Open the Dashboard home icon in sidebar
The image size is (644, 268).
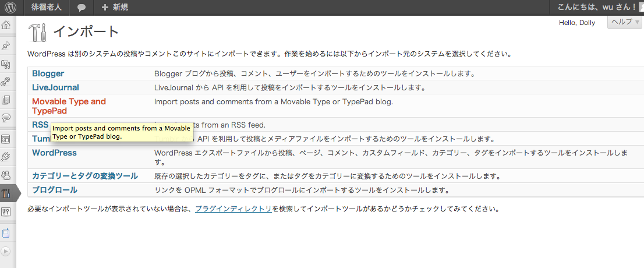(6, 25)
